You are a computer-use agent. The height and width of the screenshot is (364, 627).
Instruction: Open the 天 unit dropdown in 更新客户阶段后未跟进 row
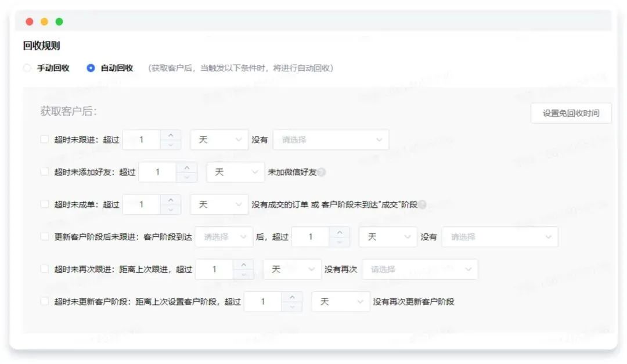coord(388,237)
